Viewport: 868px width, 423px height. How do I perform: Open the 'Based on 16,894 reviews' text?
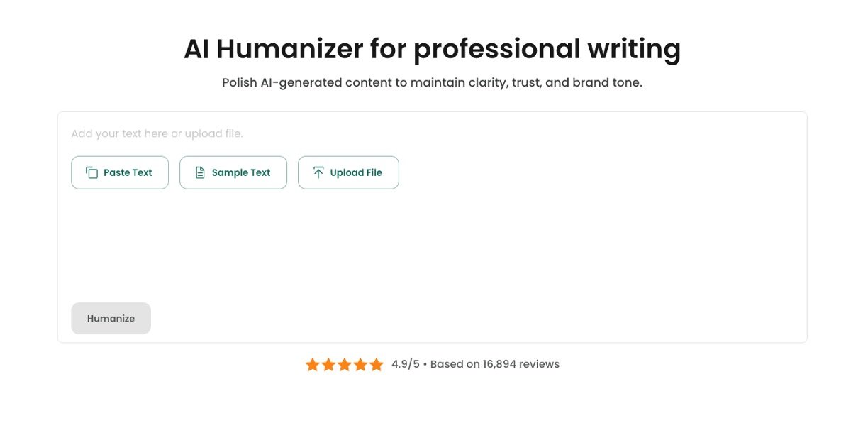(495, 364)
